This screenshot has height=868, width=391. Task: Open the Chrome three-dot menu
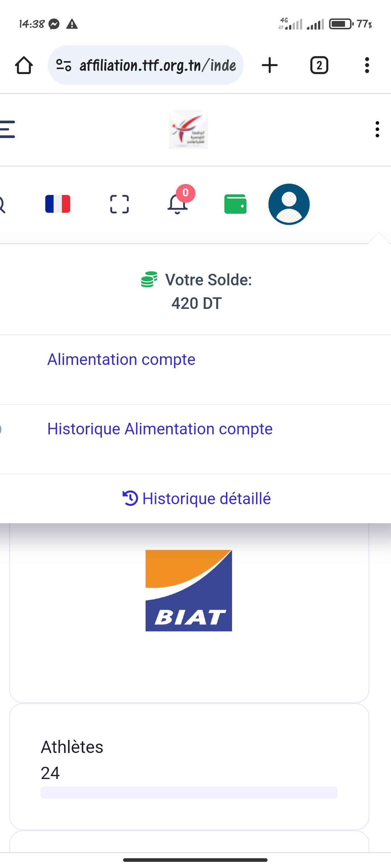pyautogui.click(x=367, y=65)
